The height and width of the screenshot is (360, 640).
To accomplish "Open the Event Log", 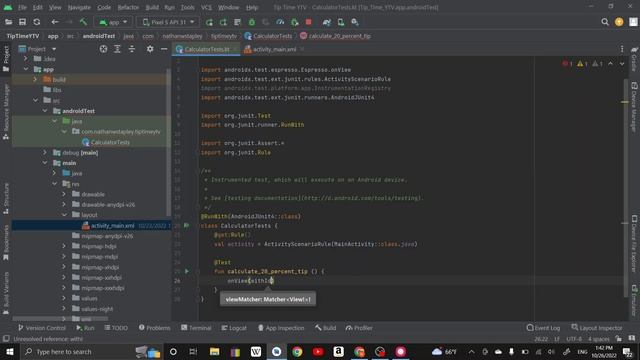I will point(543,328).
